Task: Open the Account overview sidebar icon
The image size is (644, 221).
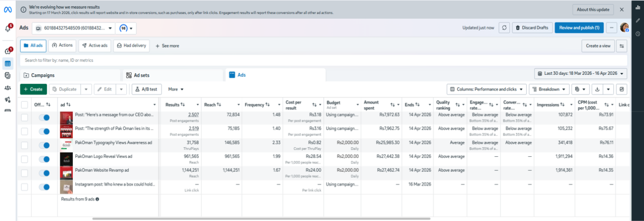Action: [x=8, y=51]
